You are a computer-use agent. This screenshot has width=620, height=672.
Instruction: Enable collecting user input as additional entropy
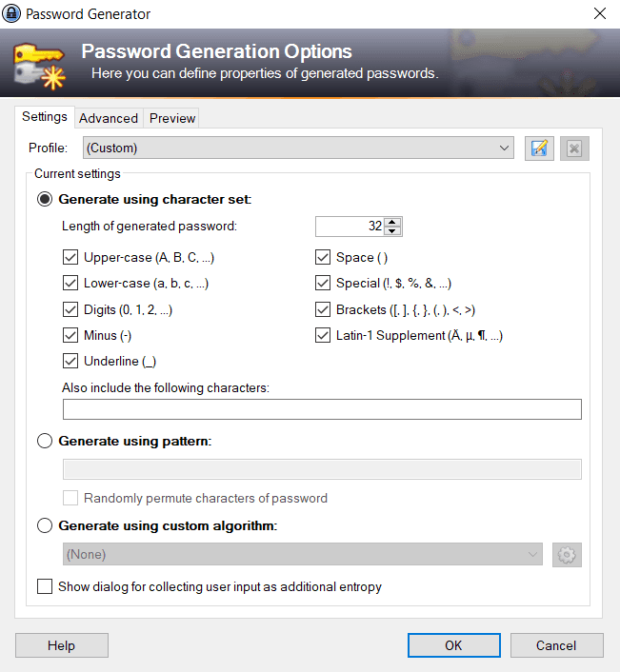[45, 586]
